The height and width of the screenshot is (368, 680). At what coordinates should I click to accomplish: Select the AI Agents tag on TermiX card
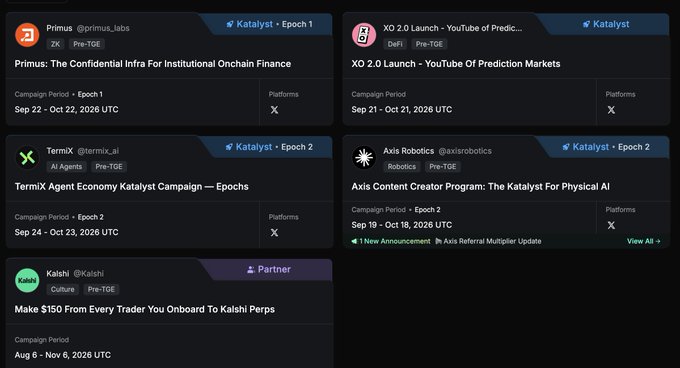(66, 166)
